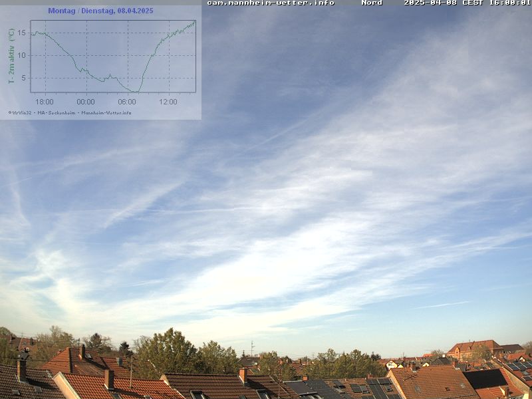Viewport: 532px width, 399px height.
Task: Click the cam.mannheim-wetter.info text overlay
Action: pyautogui.click(x=271, y=3)
